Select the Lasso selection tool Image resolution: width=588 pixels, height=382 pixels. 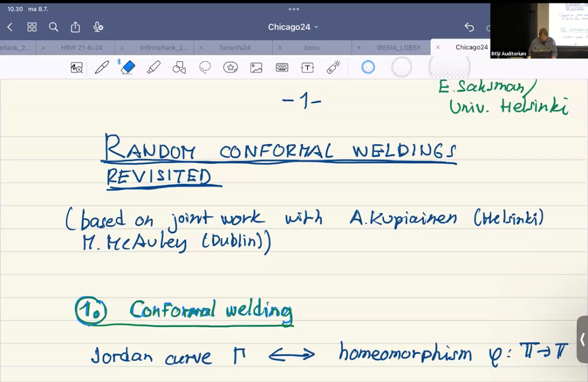pyautogui.click(x=204, y=67)
